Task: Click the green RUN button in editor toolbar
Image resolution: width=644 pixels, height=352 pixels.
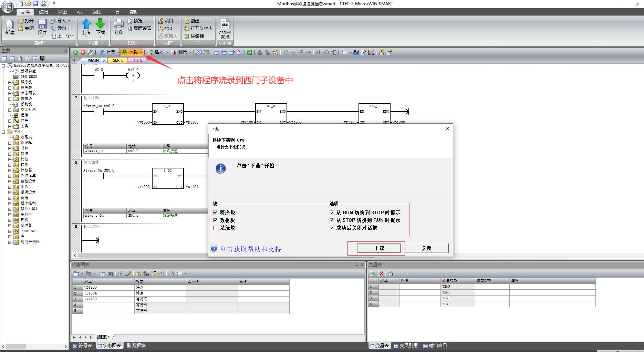Action: pos(75,52)
